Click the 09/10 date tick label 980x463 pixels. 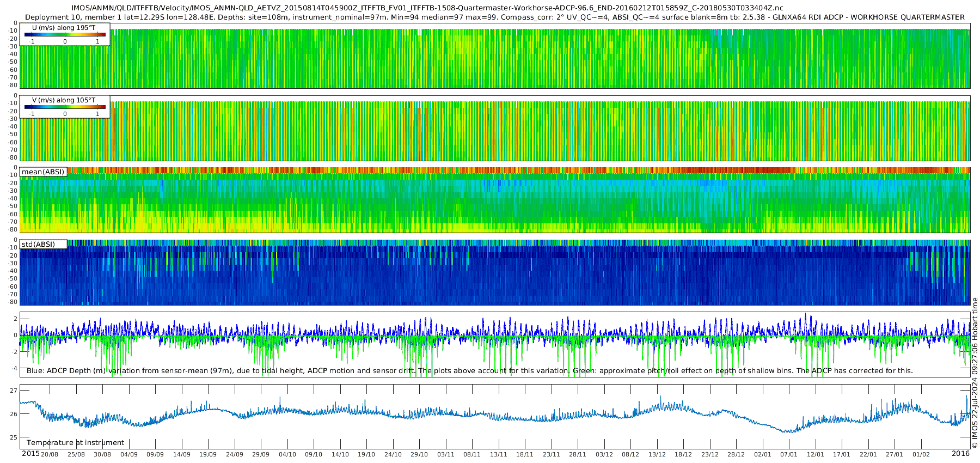point(314,454)
